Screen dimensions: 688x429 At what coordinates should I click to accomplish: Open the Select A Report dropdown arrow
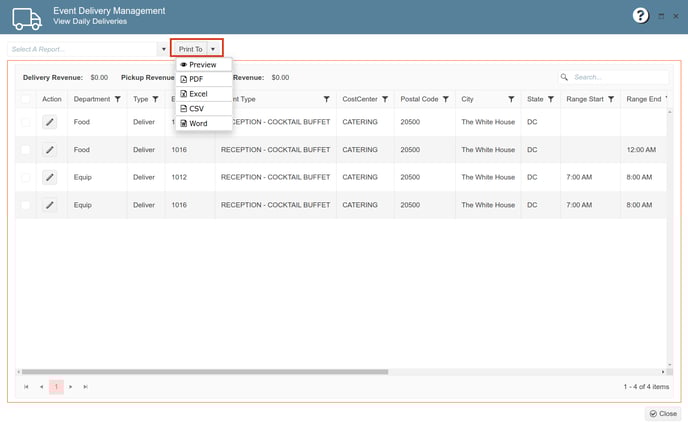coord(164,49)
